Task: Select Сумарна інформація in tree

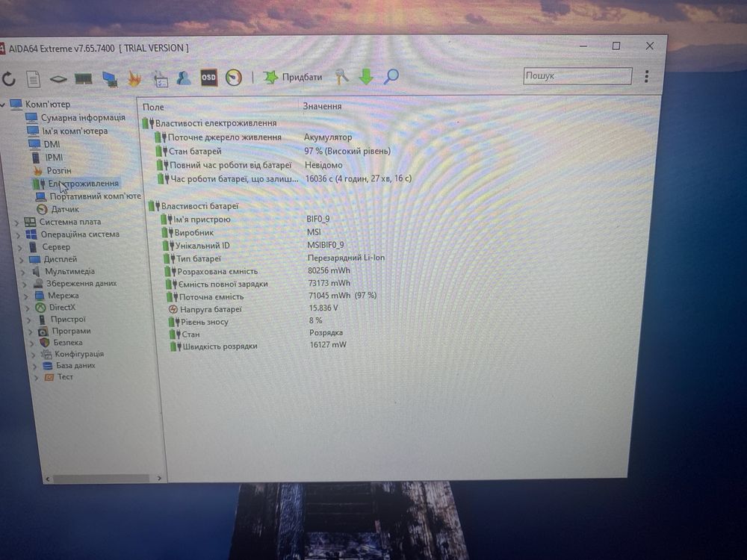Action: [83, 118]
